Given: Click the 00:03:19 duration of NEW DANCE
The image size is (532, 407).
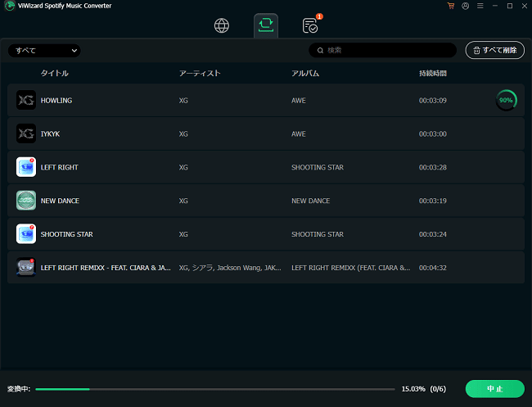Looking at the screenshot, I should pyautogui.click(x=433, y=201).
